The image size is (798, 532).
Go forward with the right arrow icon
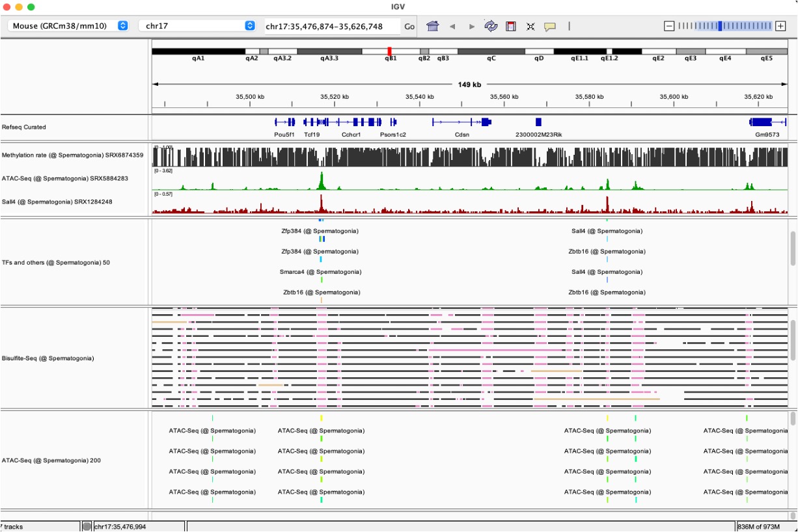coord(472,27)
